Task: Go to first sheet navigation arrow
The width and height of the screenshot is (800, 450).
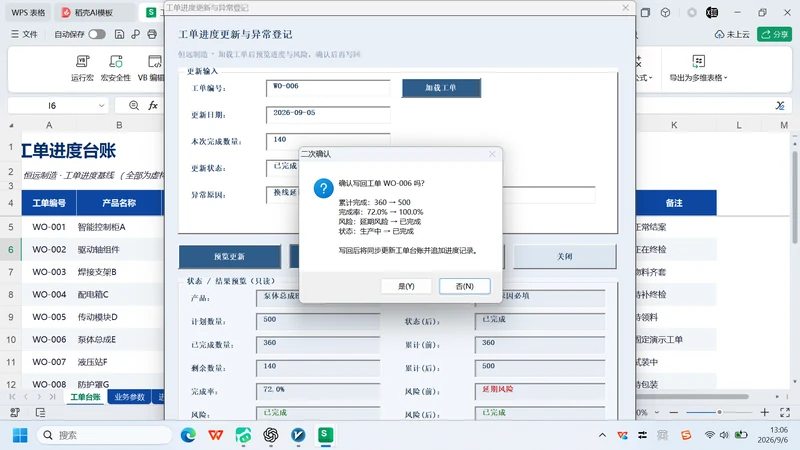Action: 12,396
